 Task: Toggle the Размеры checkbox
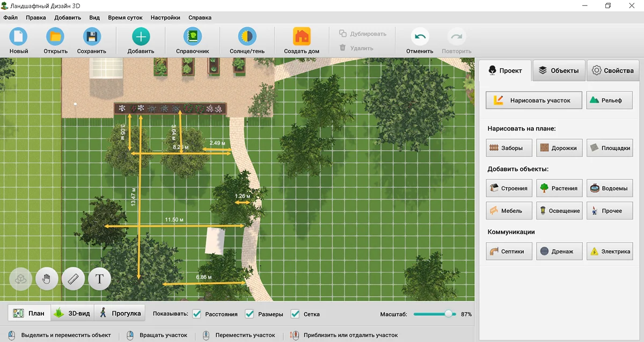[x=250, y=314]
